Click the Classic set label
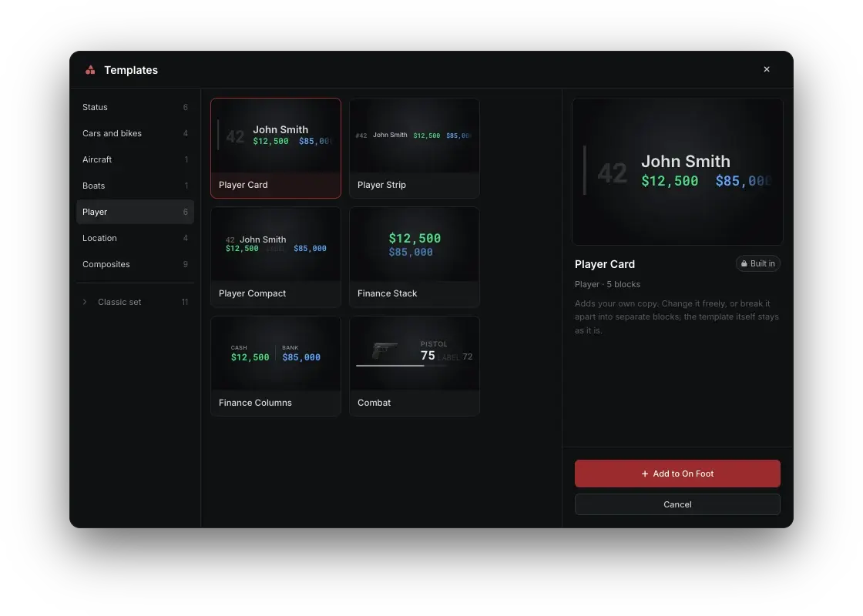This screenshot has height=616, width=863. 119,302
